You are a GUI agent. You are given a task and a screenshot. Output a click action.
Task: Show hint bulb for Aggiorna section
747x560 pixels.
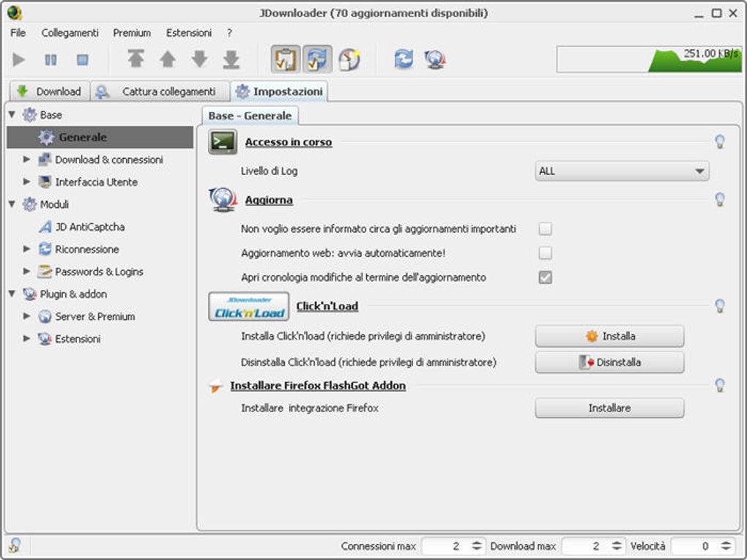[720, 200]
